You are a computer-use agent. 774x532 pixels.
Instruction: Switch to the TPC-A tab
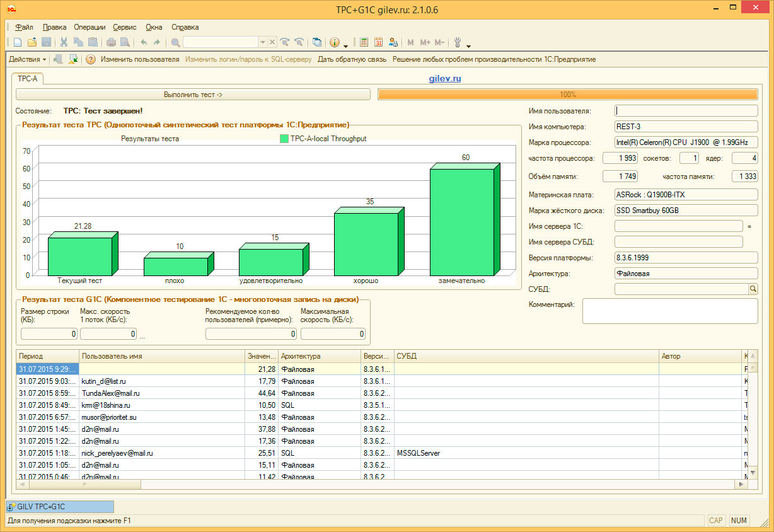tap(27, 79)
